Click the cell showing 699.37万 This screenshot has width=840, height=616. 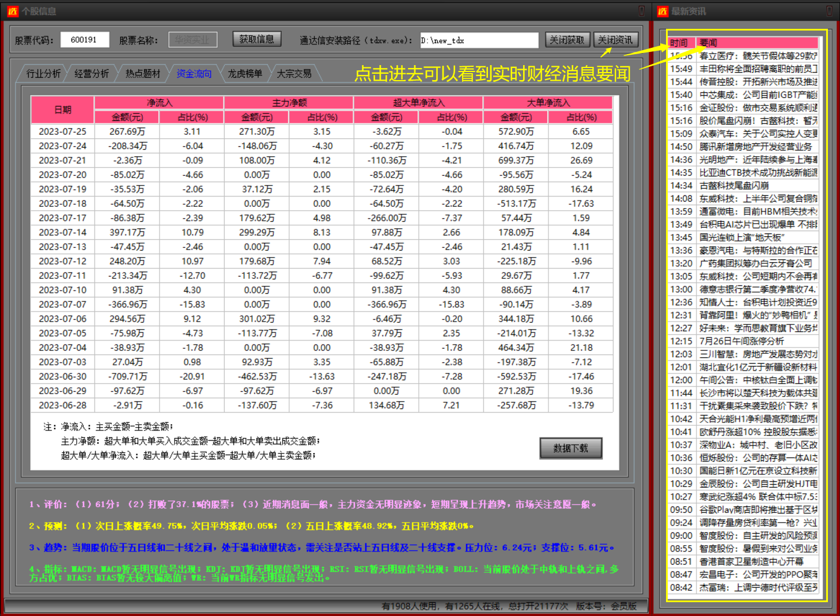(x=516, y=160)
